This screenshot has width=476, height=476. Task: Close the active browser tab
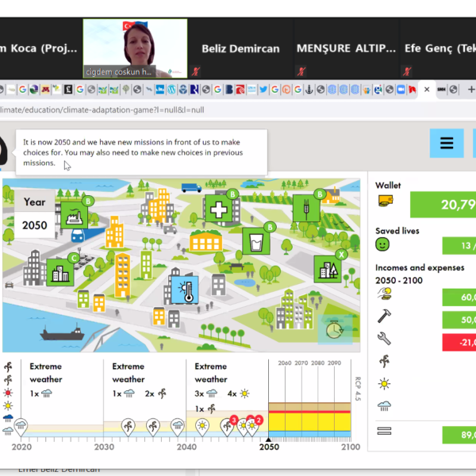click(x=427, y=90)
